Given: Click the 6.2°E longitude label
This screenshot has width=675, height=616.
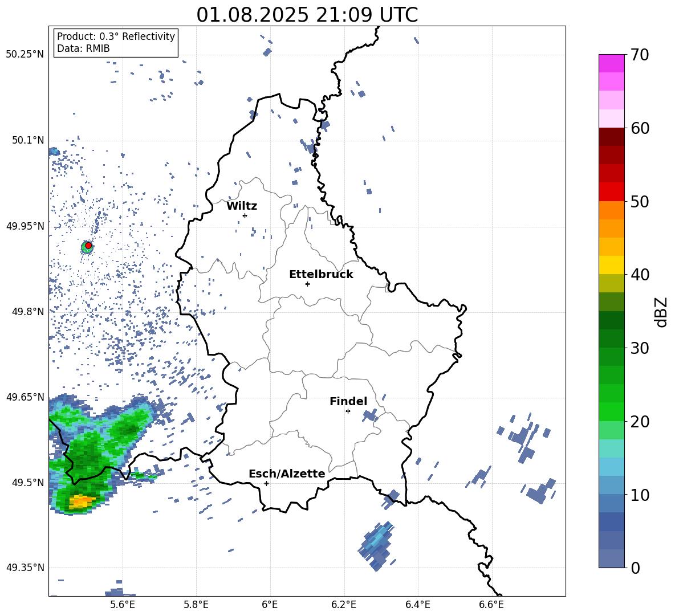Looking at the screenshot, I should pos(344,605).
